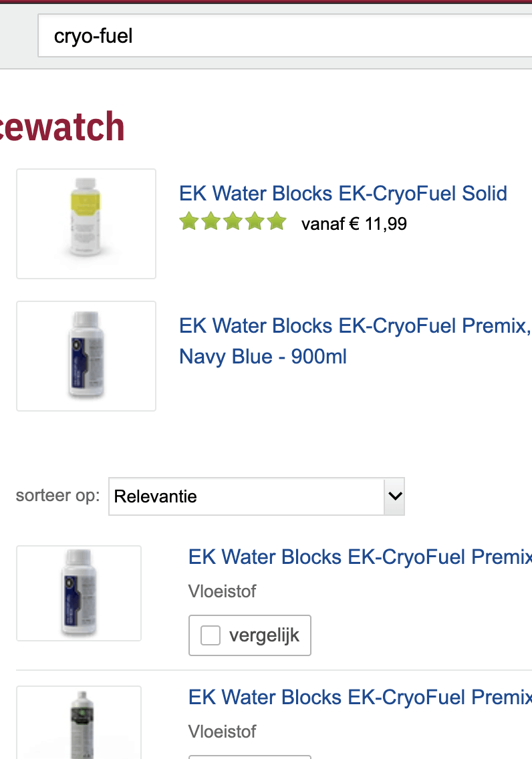Screen dimensions: 532x759
Task: Open the Navy Blue 900ml suggestion bottle image
Action: (86, 355)
